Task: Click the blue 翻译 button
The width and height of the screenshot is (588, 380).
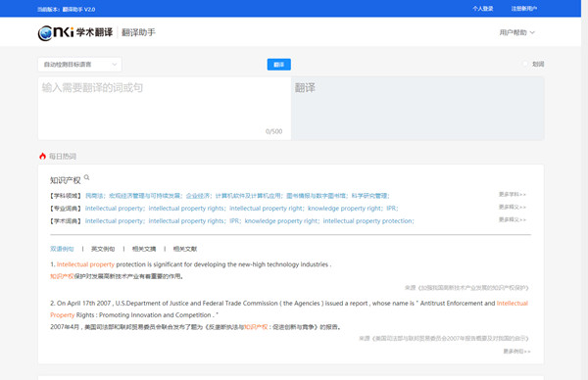Action: pos(278,65)
